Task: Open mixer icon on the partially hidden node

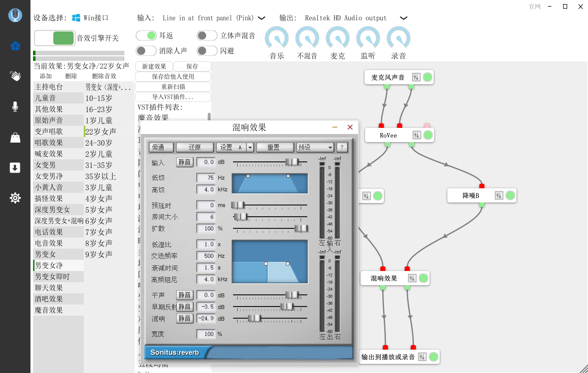Action: (367, 196)
